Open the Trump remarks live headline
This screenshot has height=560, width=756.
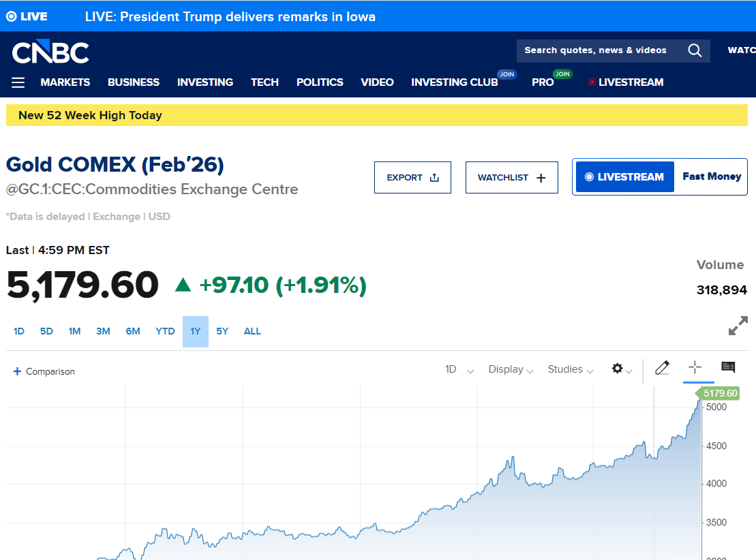[230, 17]
